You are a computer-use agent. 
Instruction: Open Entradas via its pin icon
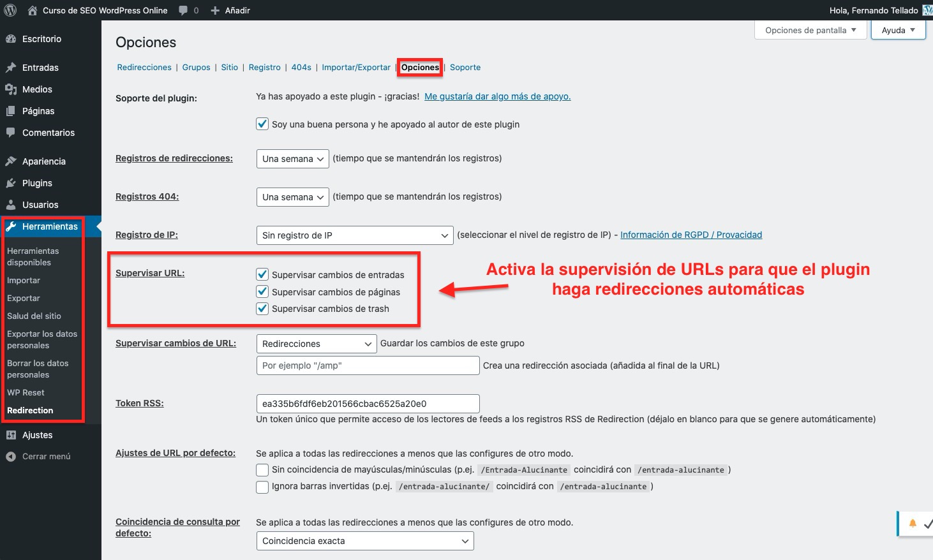click(x=11, y=68)
